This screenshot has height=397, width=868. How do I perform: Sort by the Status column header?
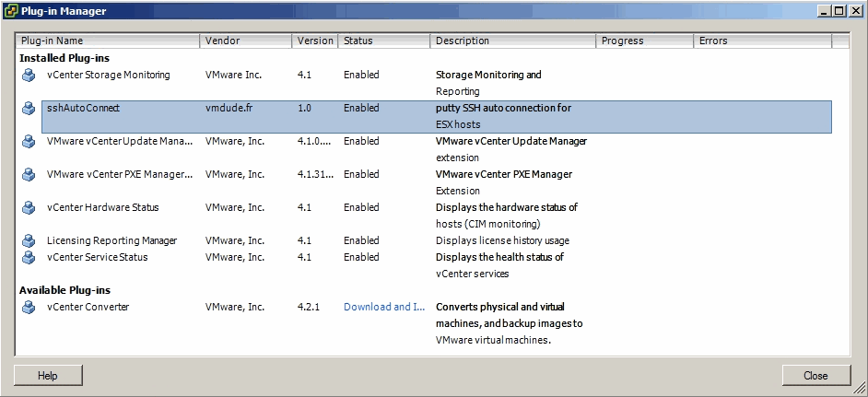[x=384, y=41]
